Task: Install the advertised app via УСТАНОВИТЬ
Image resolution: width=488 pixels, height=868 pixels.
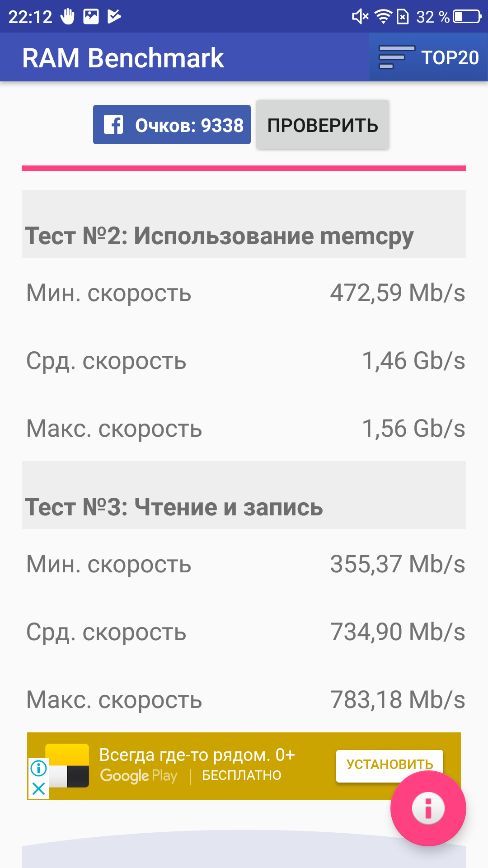Action: click(389, 764)
